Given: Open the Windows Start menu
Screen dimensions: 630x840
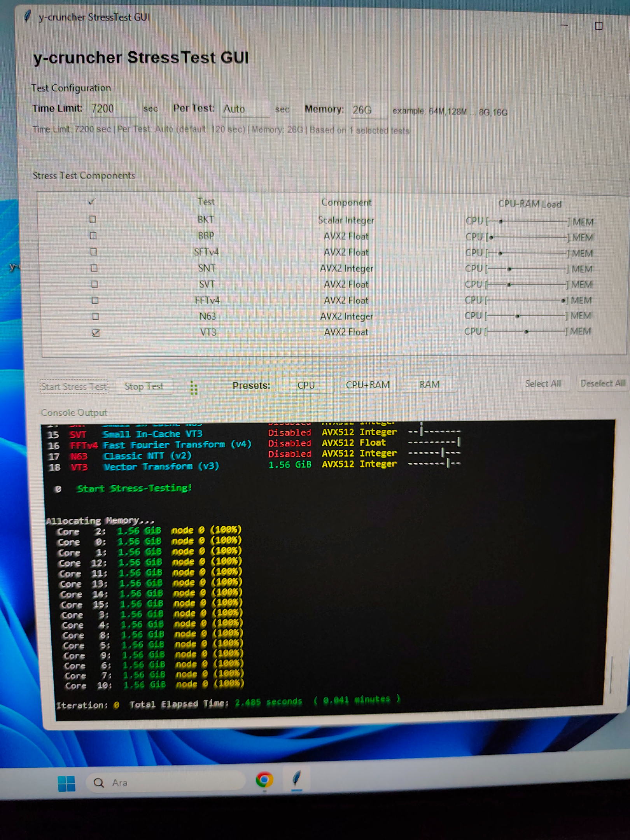Looking at the screenshot, I should pos(66,783).
